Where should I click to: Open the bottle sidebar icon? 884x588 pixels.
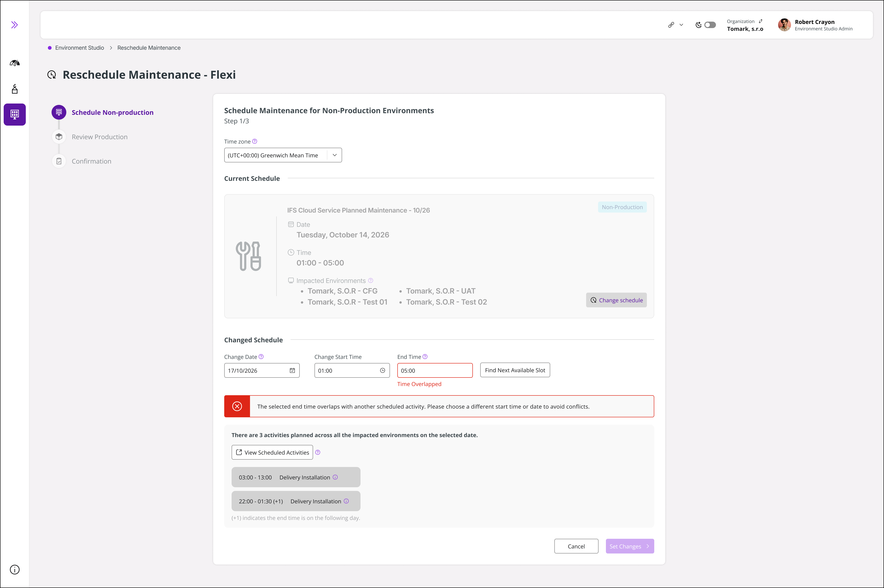[15, 89]
